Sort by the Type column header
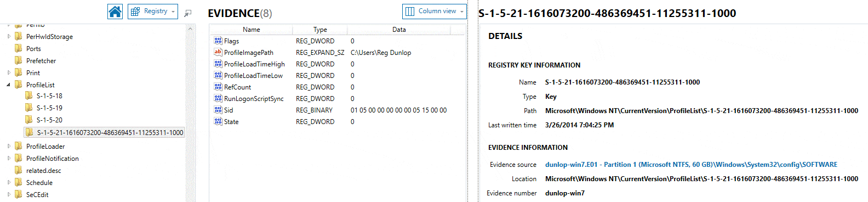Viewport: 868px width, 202px height. tap(320, 30)
